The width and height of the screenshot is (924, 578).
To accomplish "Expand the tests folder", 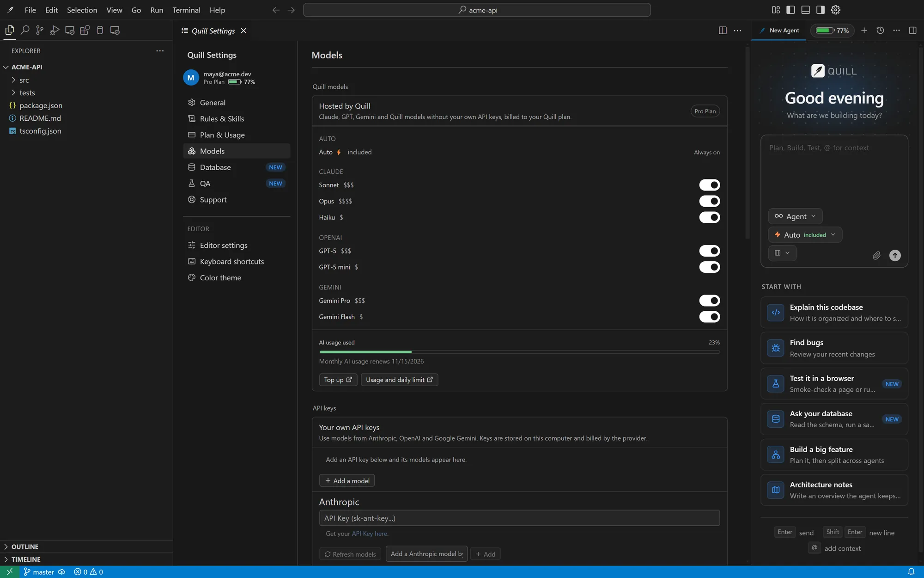I will 86,93.
